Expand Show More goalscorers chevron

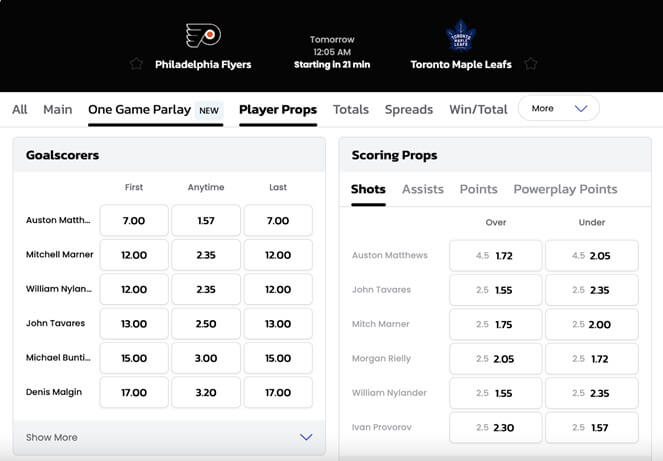(x=306, y=437)
